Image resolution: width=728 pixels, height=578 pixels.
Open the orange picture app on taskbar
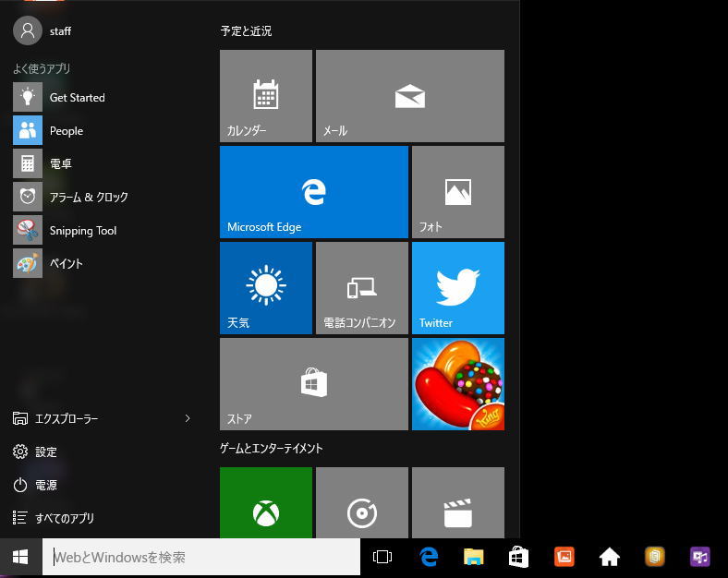[x=564, y=557]
